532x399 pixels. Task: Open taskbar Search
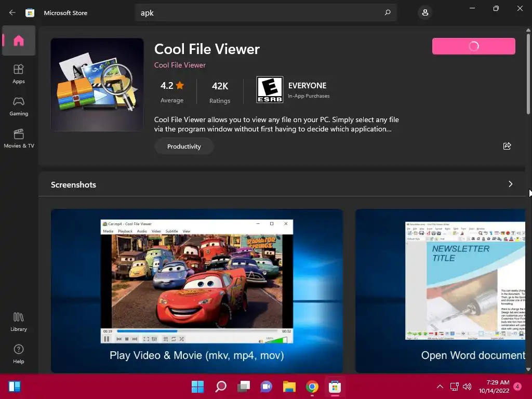coord(220,387)
